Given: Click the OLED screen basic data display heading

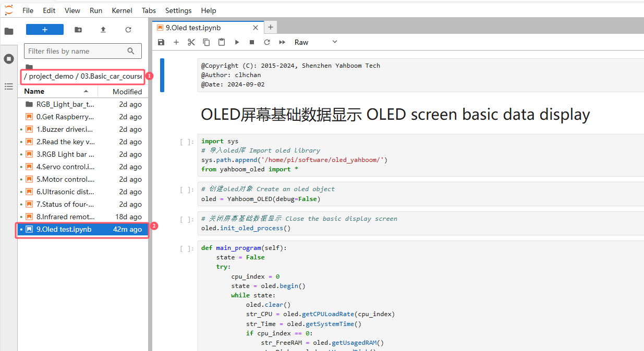Looking at the screenshot, I should [x=395, y=115].
